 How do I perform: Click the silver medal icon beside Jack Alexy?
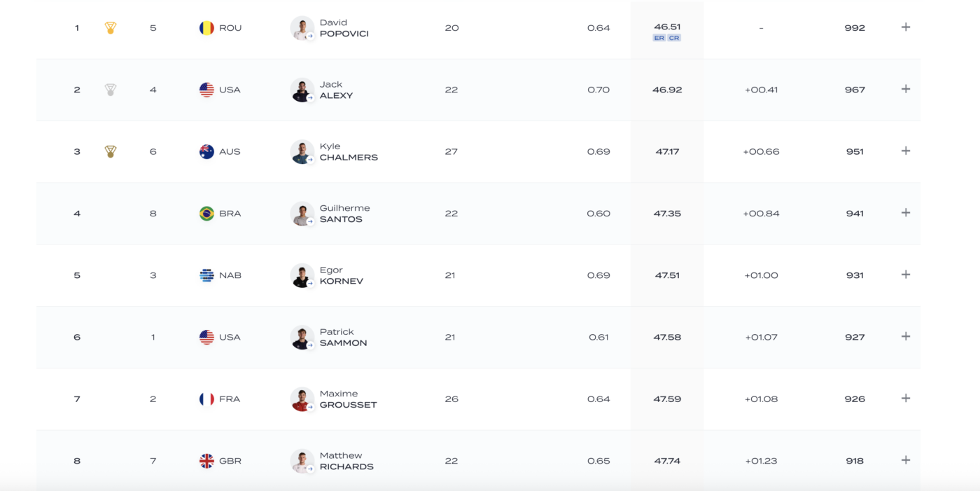[x=110, y=90]
